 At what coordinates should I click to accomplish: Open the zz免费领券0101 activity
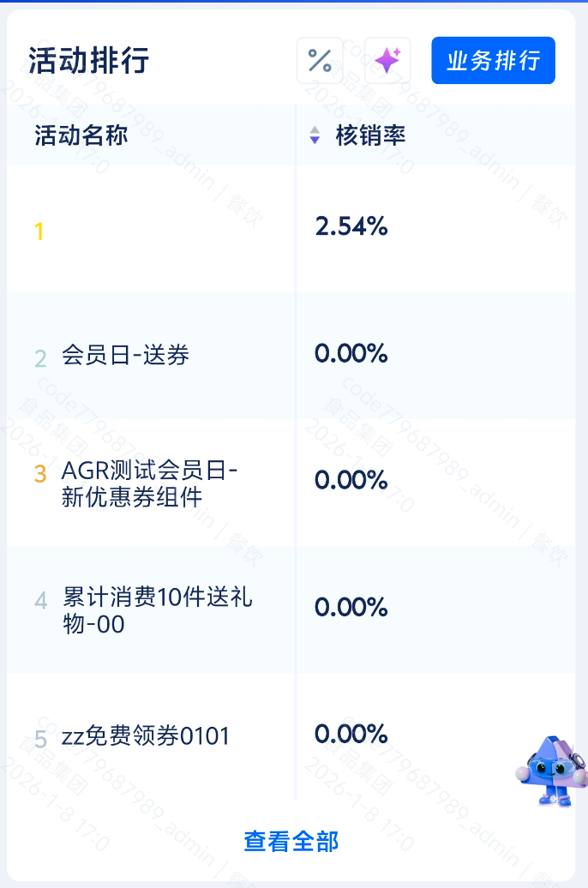146,736
